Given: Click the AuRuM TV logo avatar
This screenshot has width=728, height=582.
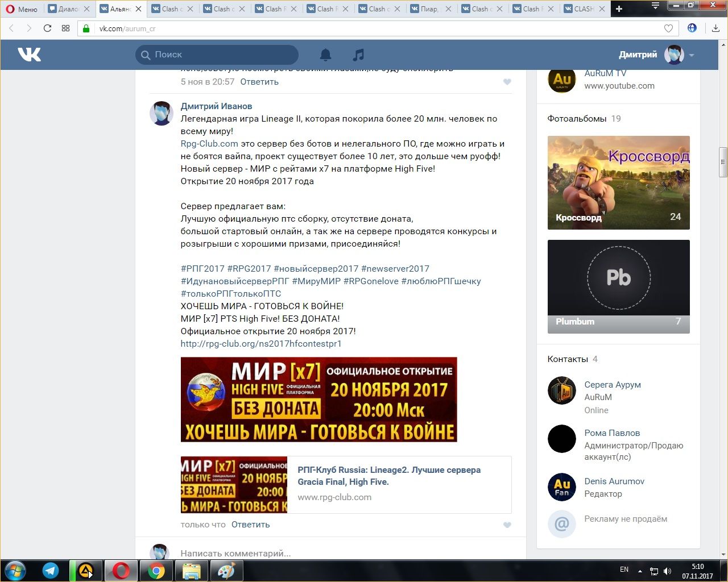Looking at the screenshot, I should click(562, 80).
